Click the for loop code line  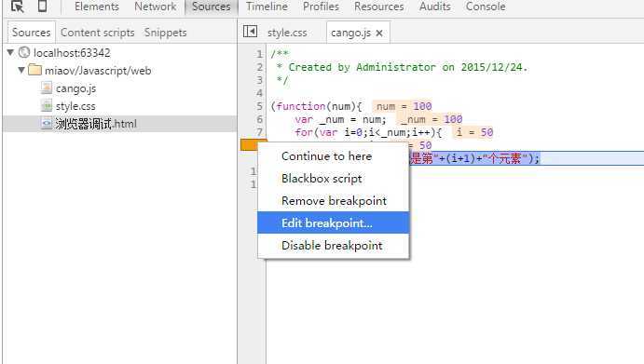click(x=368, y=132)
